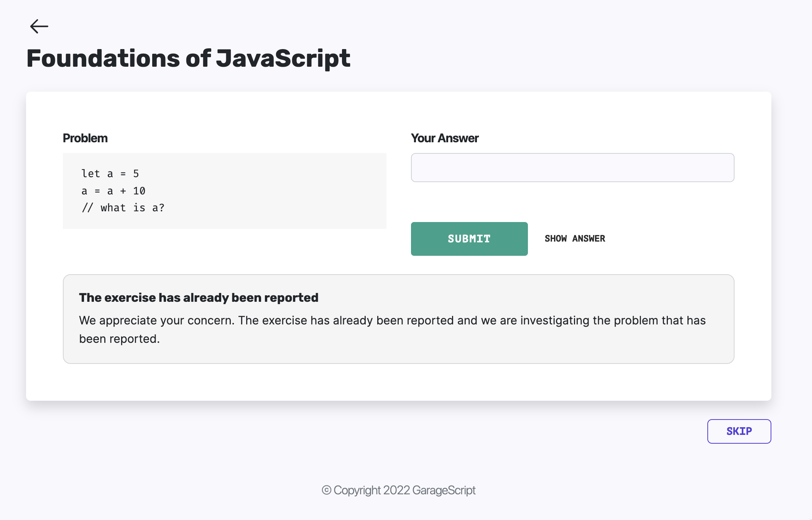Skip this exercise with SKIP button
Image resolution: width=812 pixels, height=520 pixels.
tap(739, 431)
